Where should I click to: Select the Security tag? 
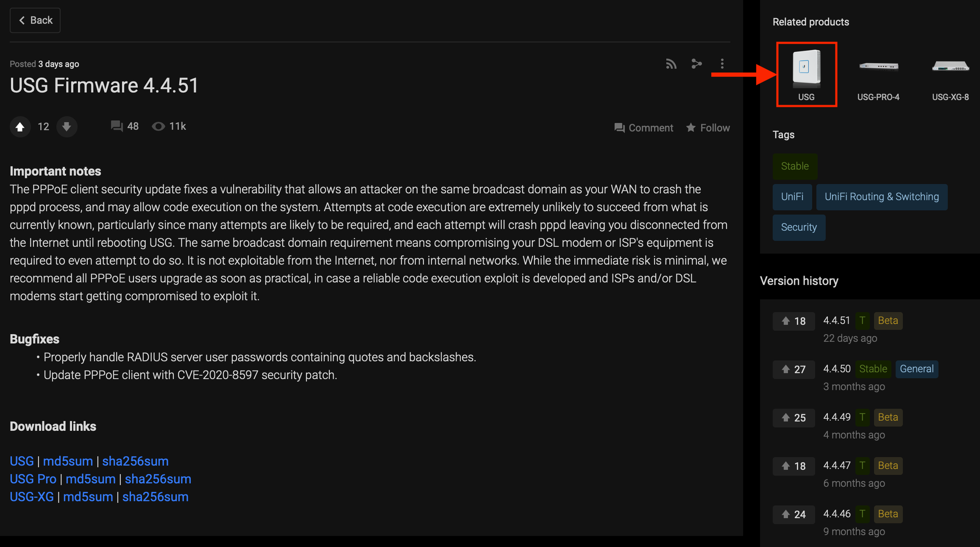[799, 227]
